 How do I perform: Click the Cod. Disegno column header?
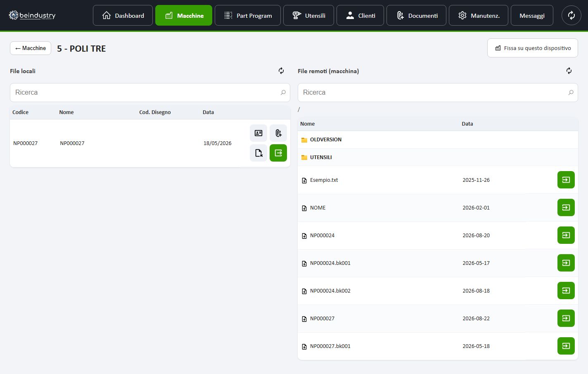click(155, 112)
